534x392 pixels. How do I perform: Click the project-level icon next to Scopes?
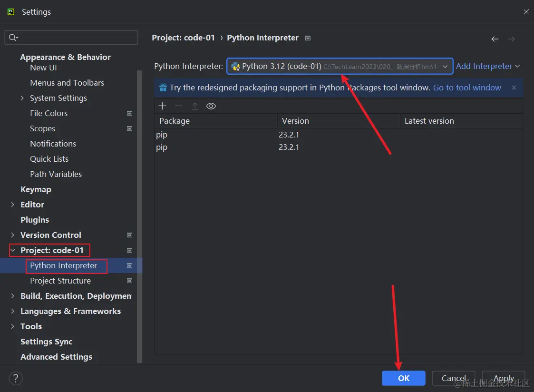129,128
